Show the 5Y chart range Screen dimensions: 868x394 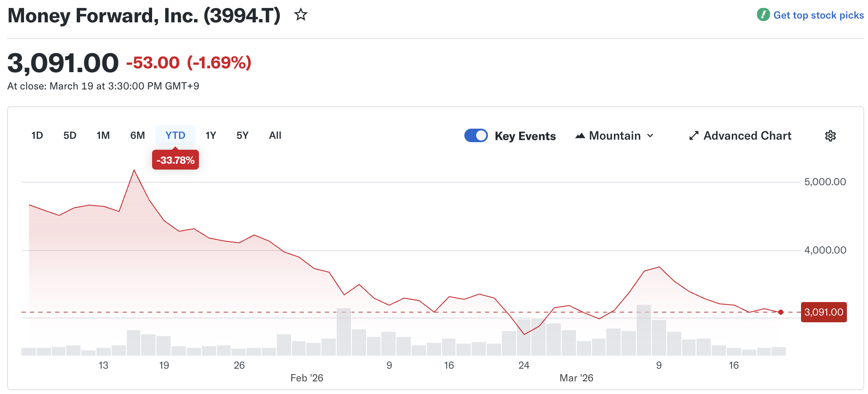click(x=242, y=135)
